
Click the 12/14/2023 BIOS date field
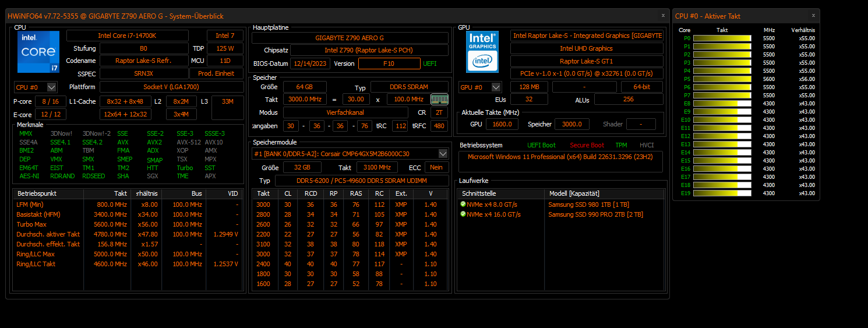[x=310, y=64]
